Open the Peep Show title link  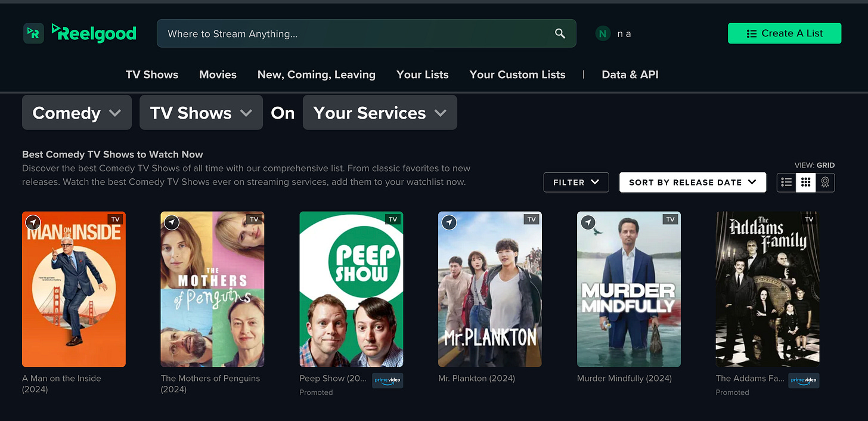(333, 378)
